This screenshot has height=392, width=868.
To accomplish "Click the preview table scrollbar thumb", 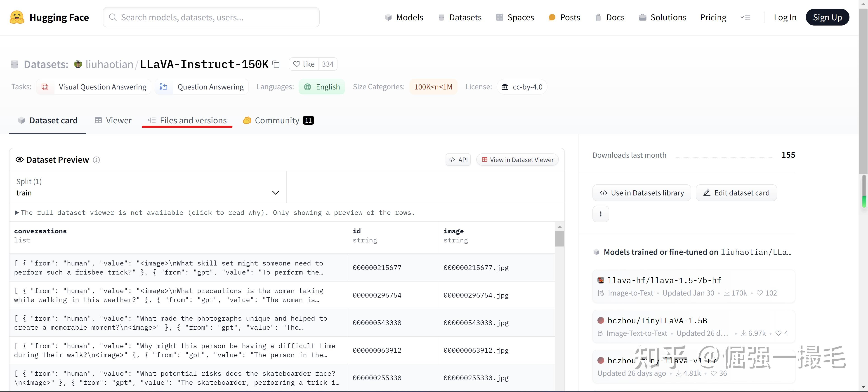I will (559, 239).
